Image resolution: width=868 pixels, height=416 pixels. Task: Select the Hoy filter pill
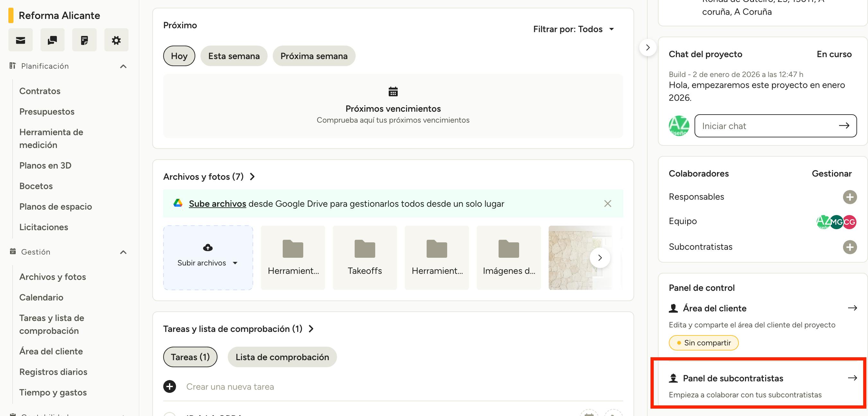[x=179, y=56]
